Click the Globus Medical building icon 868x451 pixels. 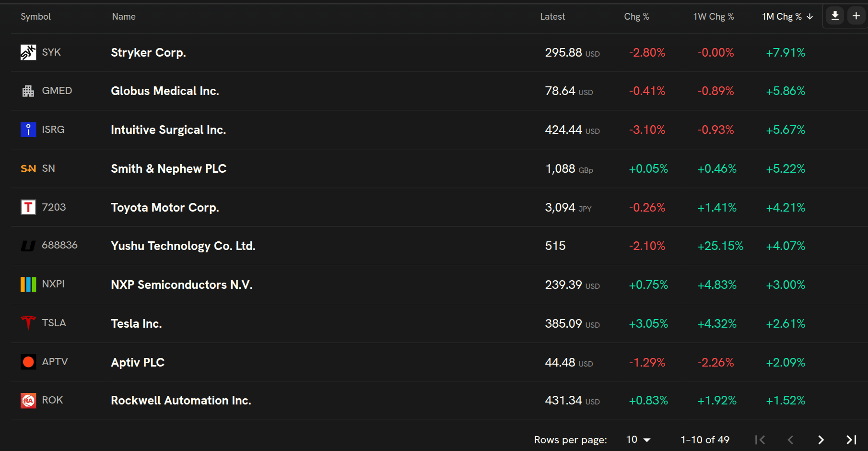click(28, 91)
